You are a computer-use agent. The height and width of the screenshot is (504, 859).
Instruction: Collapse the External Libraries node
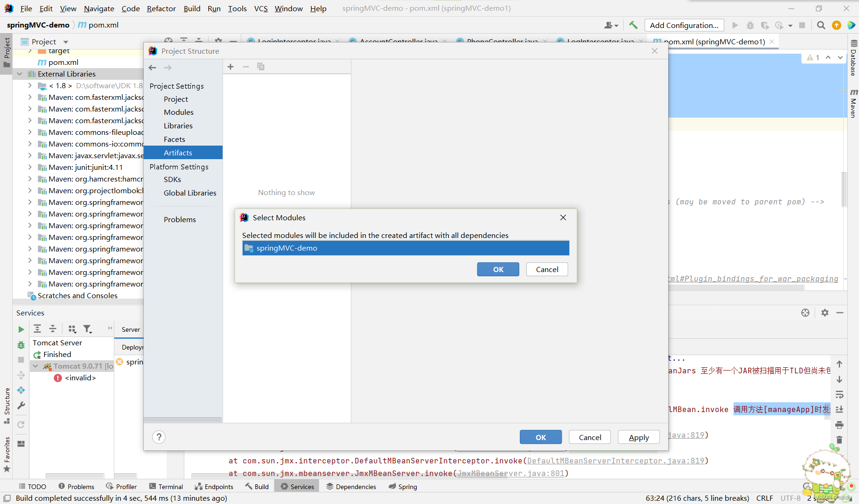19,74
